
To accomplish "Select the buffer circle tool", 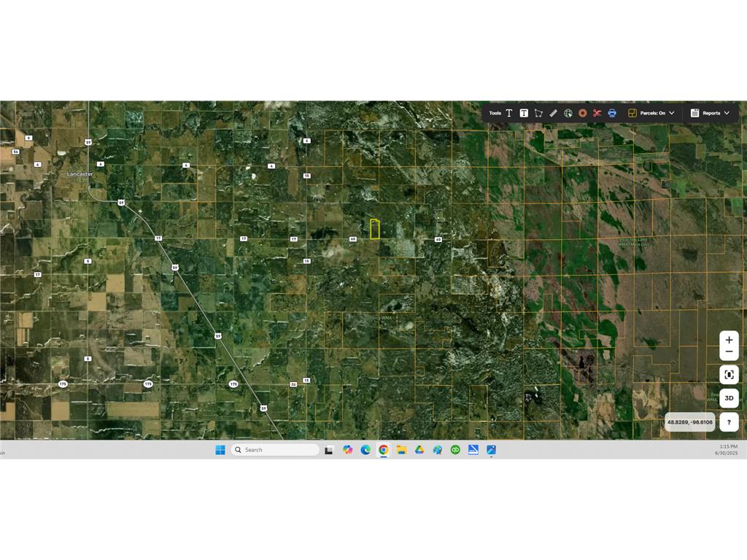I will pos(582,113).
